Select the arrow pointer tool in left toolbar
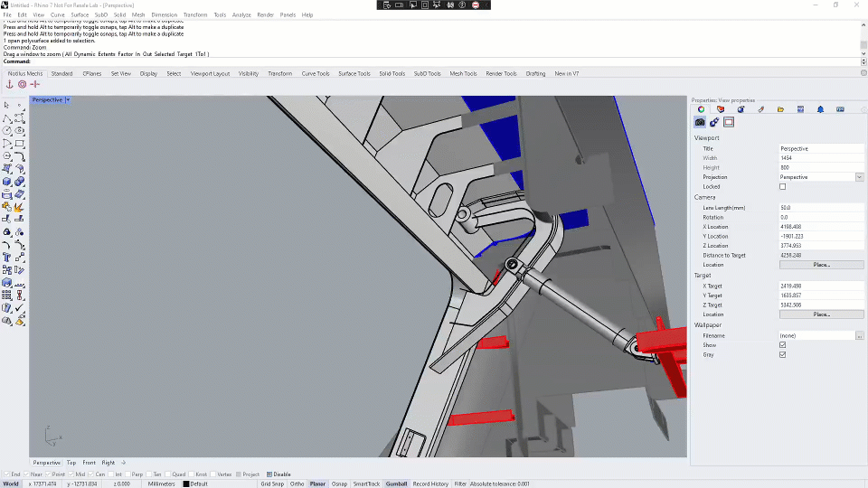 [6, 105]
